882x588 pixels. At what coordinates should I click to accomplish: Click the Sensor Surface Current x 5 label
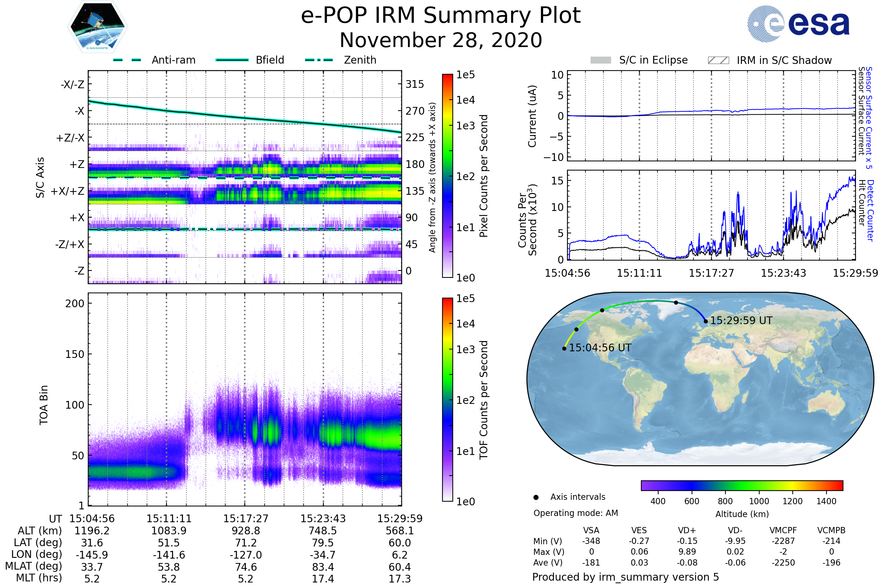(x=868, y=118)
